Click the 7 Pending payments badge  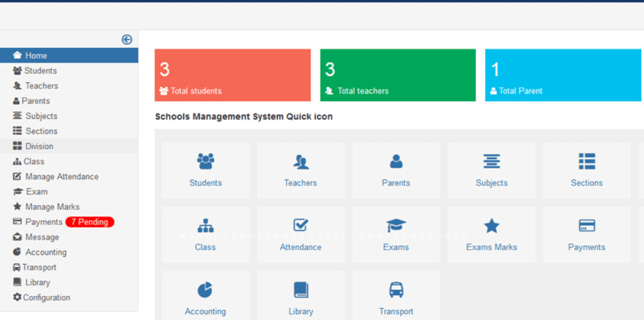point(90,222)
